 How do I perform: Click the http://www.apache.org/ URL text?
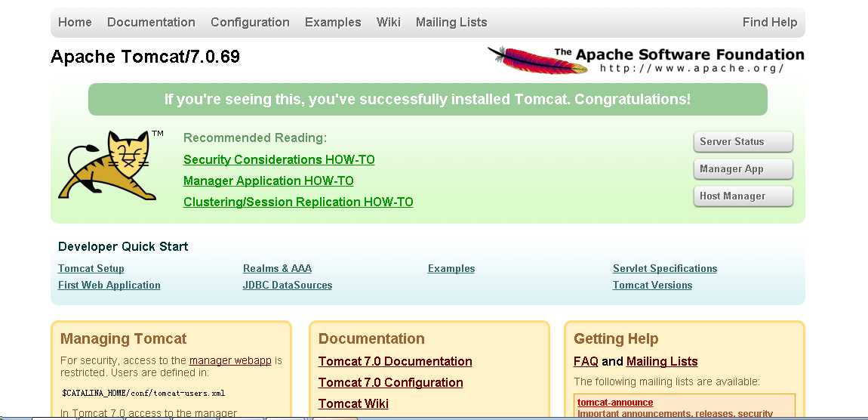tap(692, 68)
